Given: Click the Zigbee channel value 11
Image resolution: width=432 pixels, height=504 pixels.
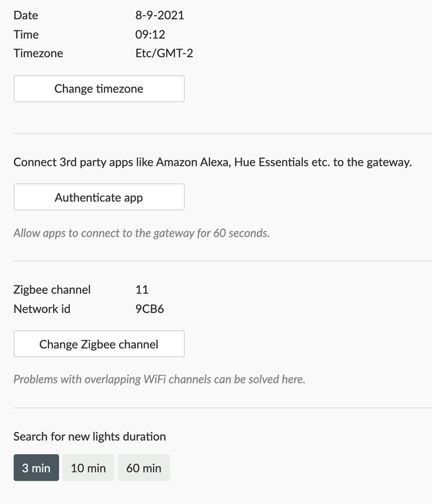Looking at the screenshot, I should tap(142, 290).
